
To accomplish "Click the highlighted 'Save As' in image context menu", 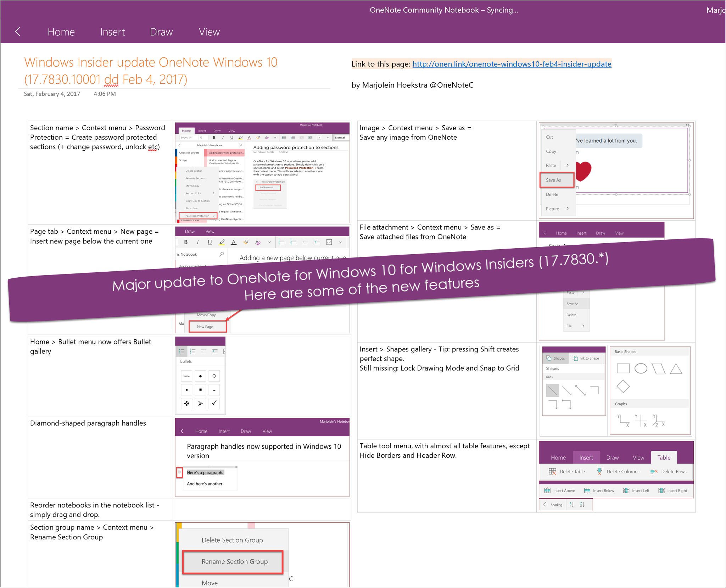I will coord(557,180).
